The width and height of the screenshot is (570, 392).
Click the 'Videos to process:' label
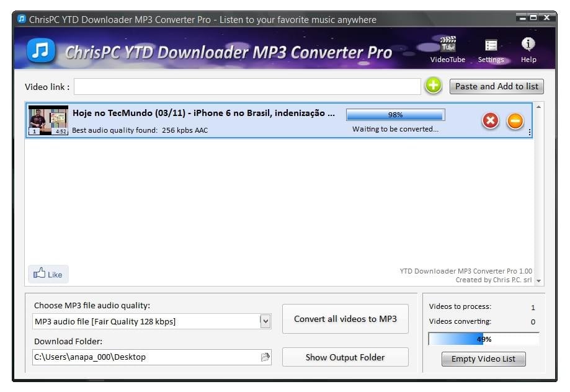[x=460, y=306]
